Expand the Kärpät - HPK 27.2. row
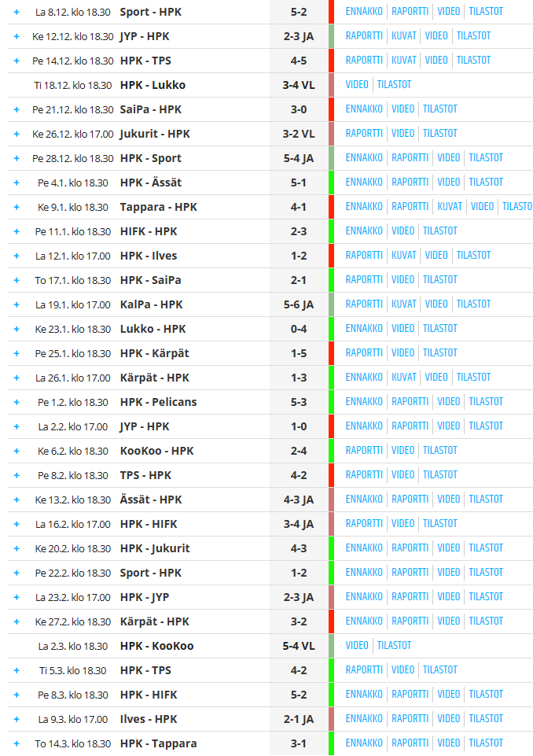Screen dimensions: 533x756 [17, 621]
